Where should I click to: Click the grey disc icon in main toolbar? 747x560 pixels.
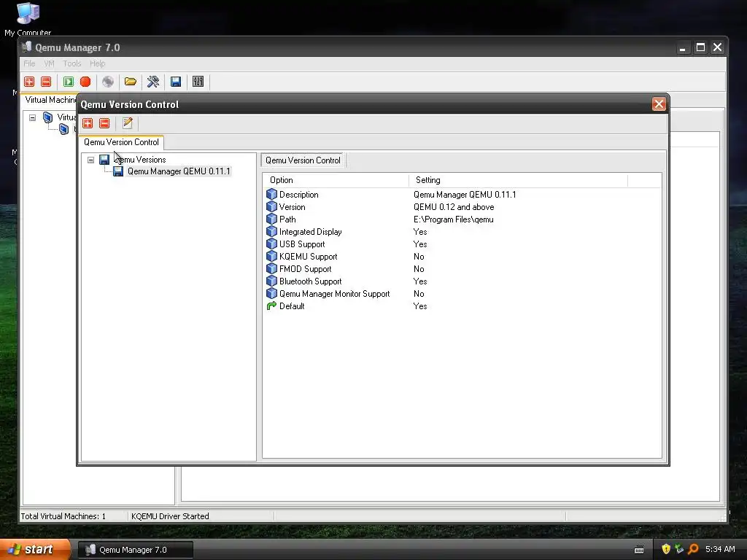(x=108, y=82)
